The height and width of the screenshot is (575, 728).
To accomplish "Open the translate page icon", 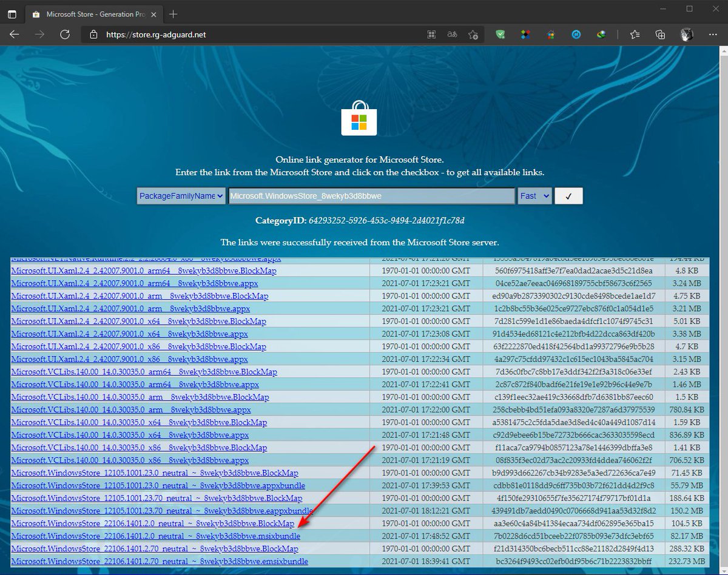I will point(452,35).
